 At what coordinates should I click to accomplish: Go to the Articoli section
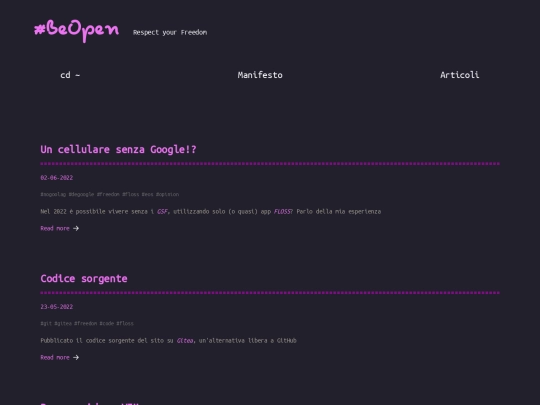(x=459, y=75)
